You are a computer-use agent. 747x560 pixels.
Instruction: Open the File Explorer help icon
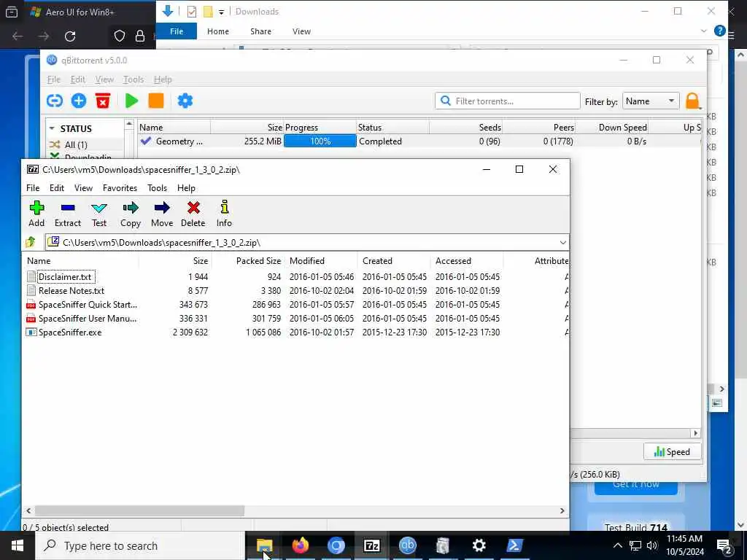click(x=719, y=31)
